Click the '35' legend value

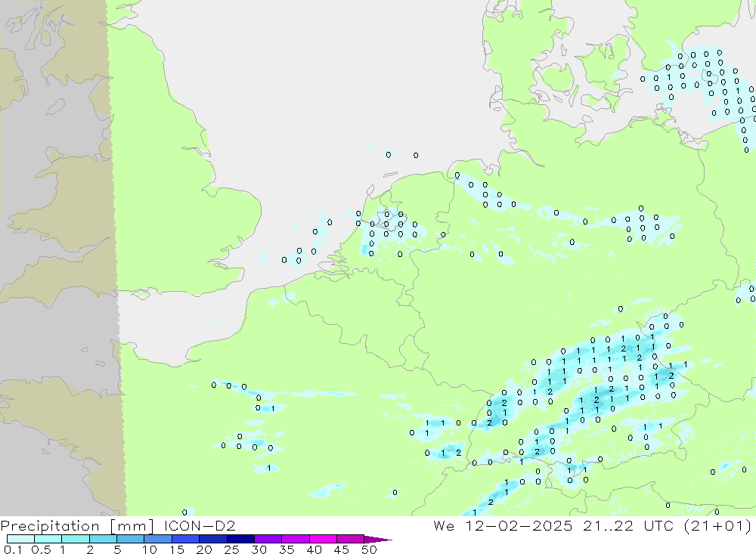point(287,549)
